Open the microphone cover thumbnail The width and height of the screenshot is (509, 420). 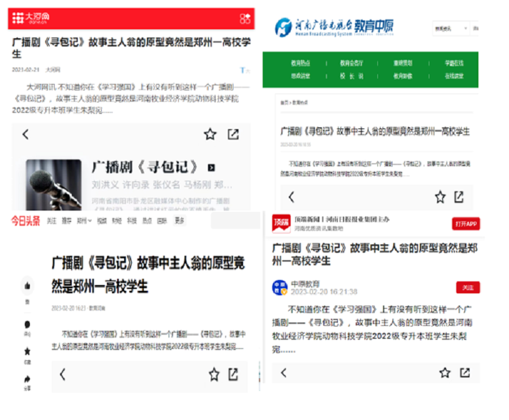(x=53, y=185)
